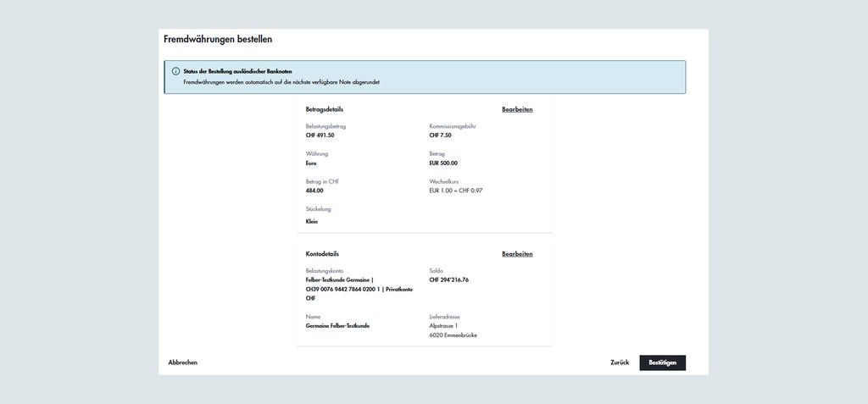Screen dimensions: 868x404
Task: Click the delivery city 6020 Emmenbrücke
Action: 453,335
